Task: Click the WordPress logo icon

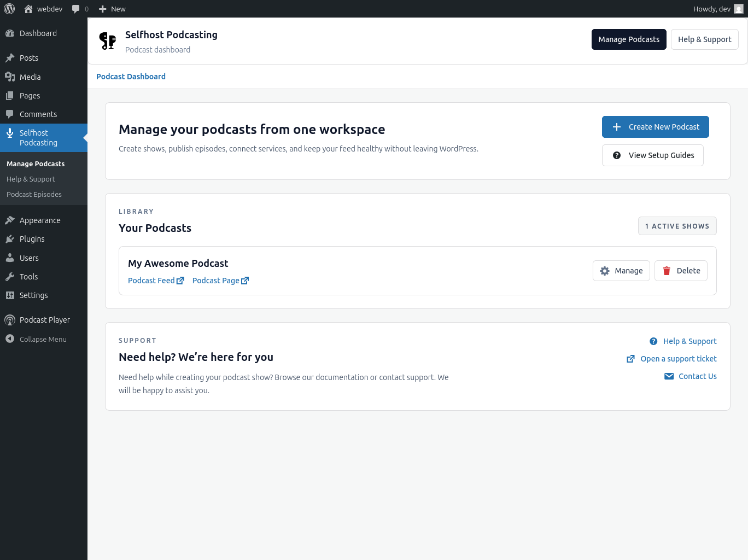Action: pos(9,9)
